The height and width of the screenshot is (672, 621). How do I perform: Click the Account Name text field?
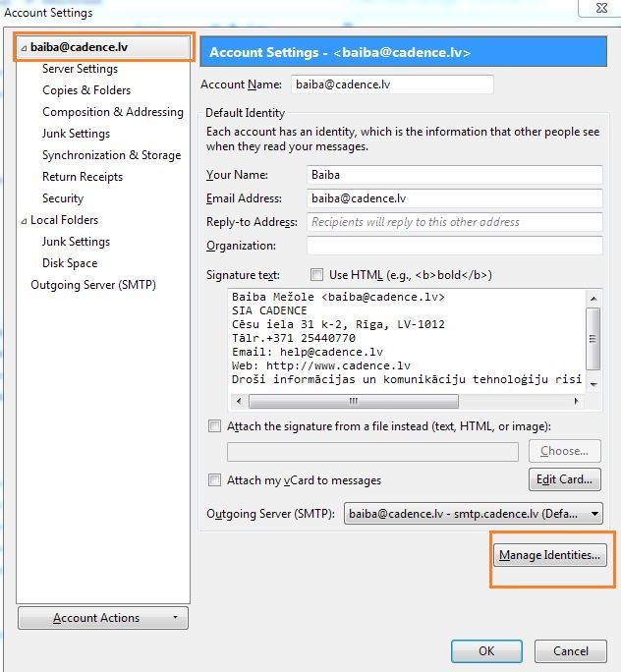(391, 84)
